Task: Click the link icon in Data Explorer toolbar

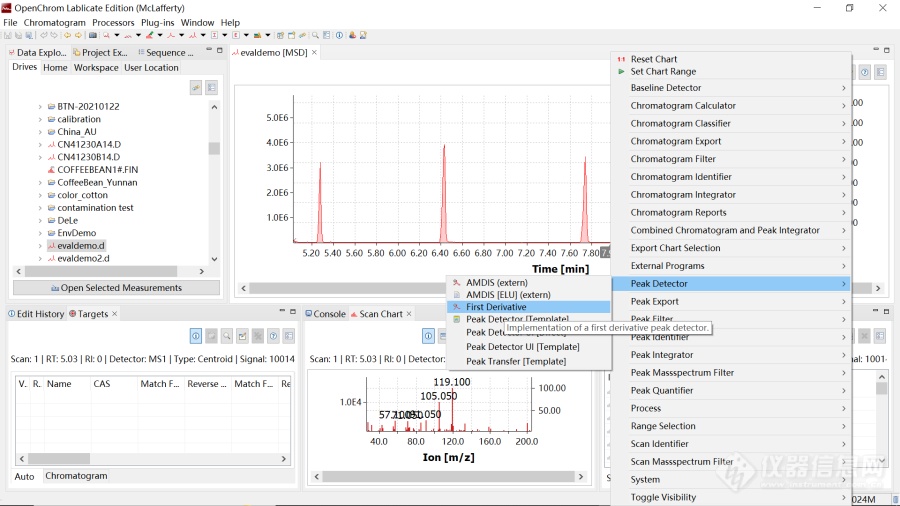Action: point(196,88)
